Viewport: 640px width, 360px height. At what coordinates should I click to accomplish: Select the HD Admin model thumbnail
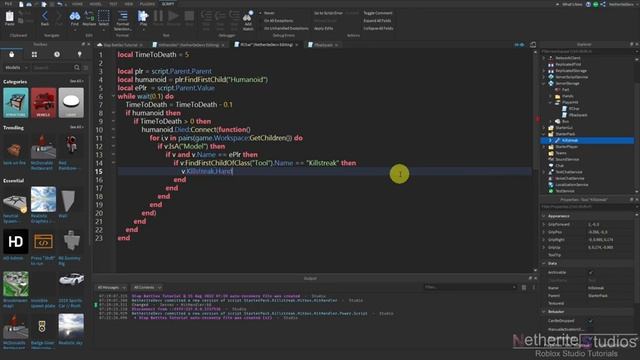16,242
